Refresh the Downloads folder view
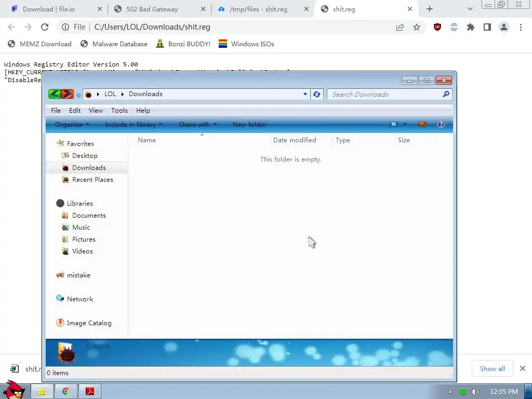The height and width of the screenshot is (399, 532). [x=317, y=95]
